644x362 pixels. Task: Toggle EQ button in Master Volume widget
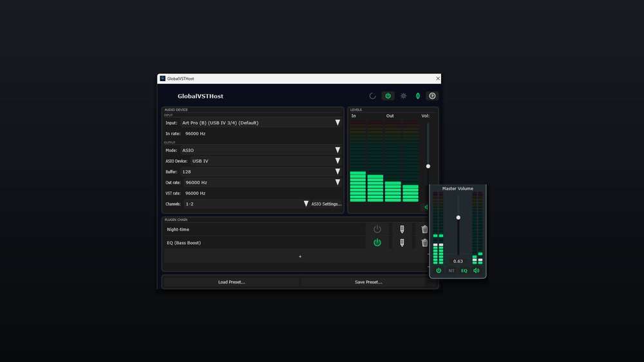click(464, 271)
